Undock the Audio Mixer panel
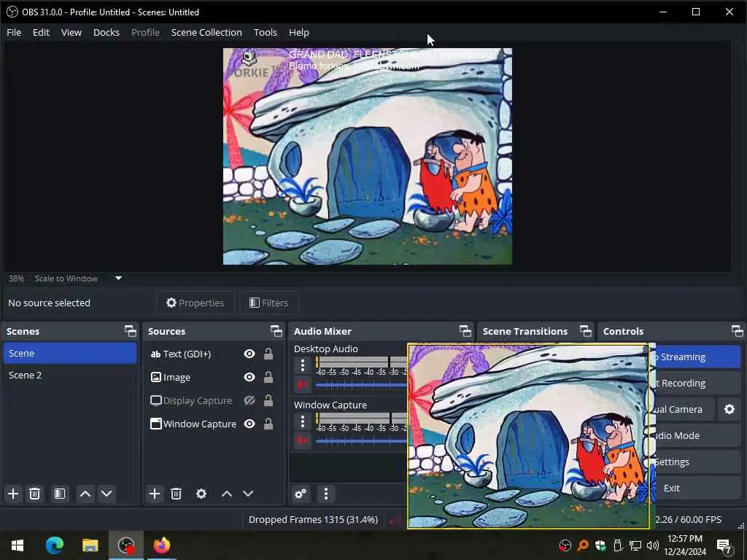 click(x=465, y=331)
